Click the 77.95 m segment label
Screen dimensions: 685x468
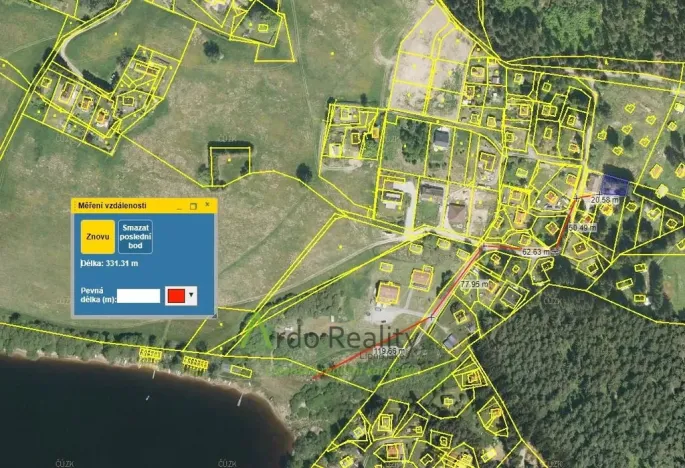coord(474,284)
